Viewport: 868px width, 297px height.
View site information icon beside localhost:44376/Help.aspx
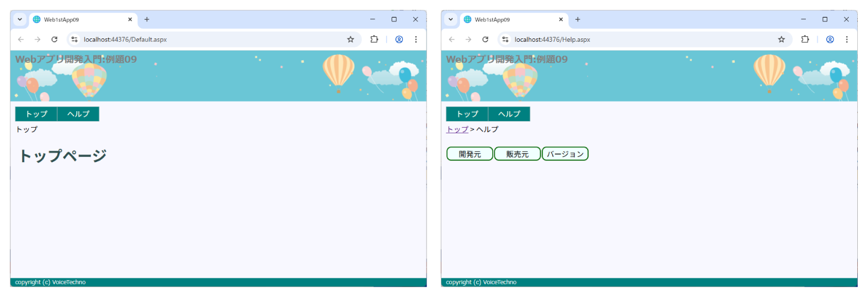coord(505,40)
